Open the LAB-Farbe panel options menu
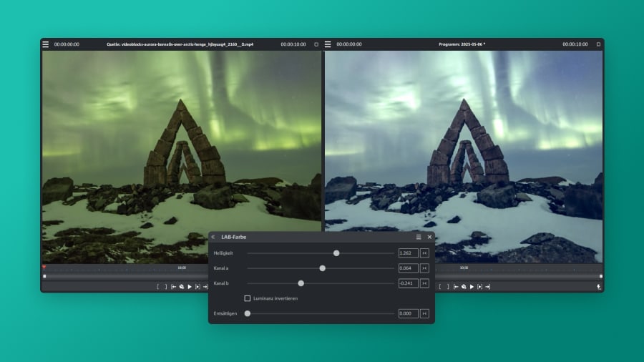Image resolution: width=644 pixels, height=362 pixels. click(419, 237)
